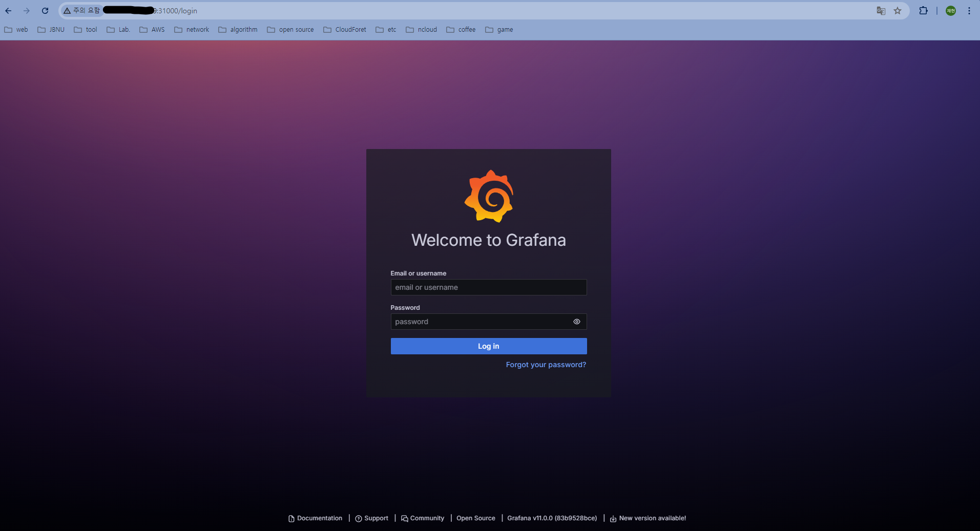Go back using browser back arrow
980x531 pixels.
pyautogui.click(x=8, y=11)
